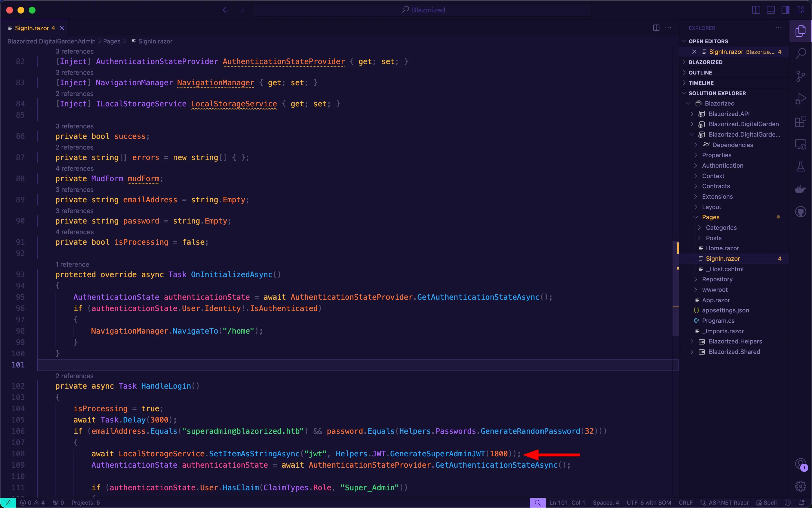Image resolution: width=812 pixels, height=508 pixels.
Task: Open Source Control view icon
Action: [x=801, y=76]
